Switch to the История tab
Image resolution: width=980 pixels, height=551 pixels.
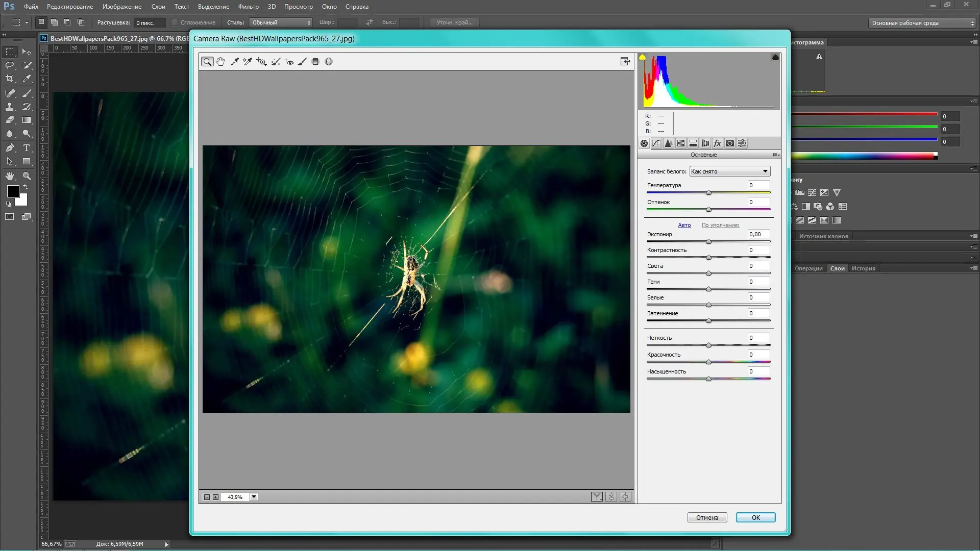(863, 268)
